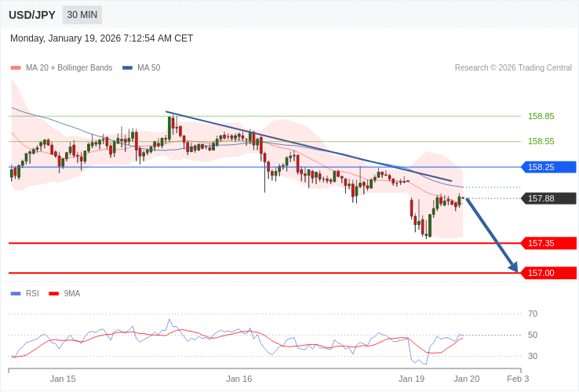The height and width of the screenshot is (392, 579).
Task: Click the Jan 19 date axis label
Action: click(411, 379)
